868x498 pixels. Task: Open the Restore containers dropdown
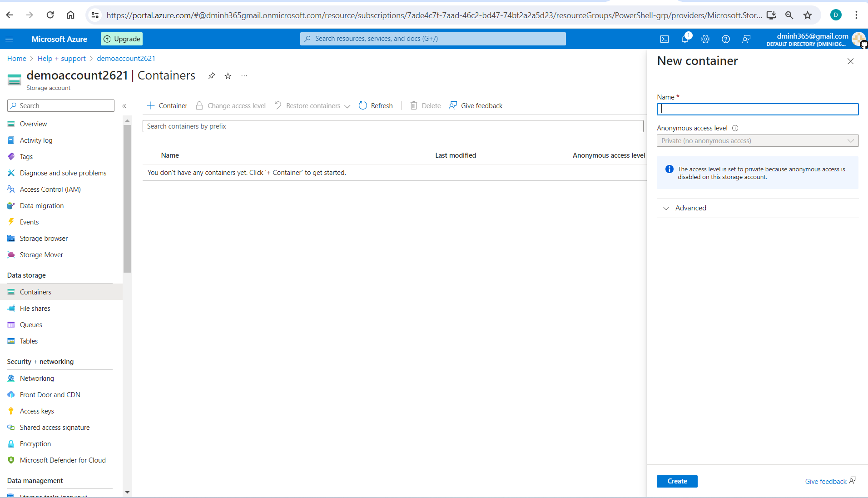[347, 106]
